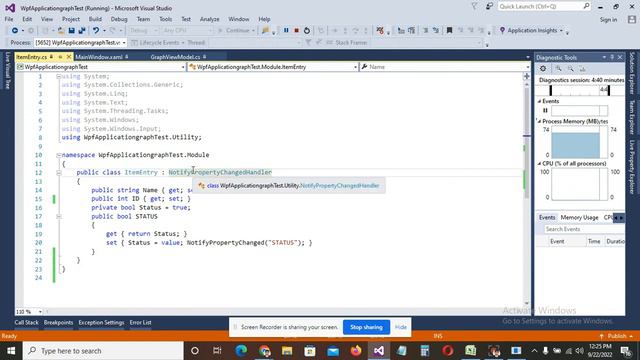
Task: Restart the debugging session
Action: click(307, 30)
